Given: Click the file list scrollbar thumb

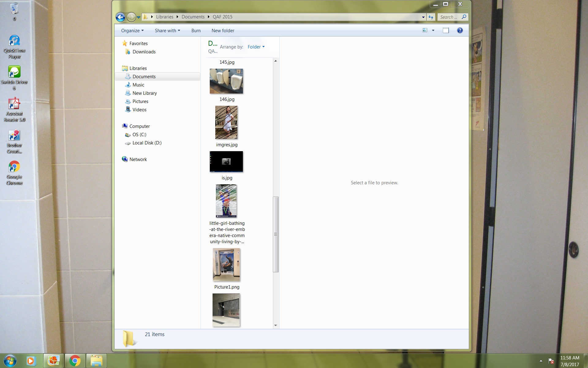Looking at the screenshot, I should click(x=276, y=234).
